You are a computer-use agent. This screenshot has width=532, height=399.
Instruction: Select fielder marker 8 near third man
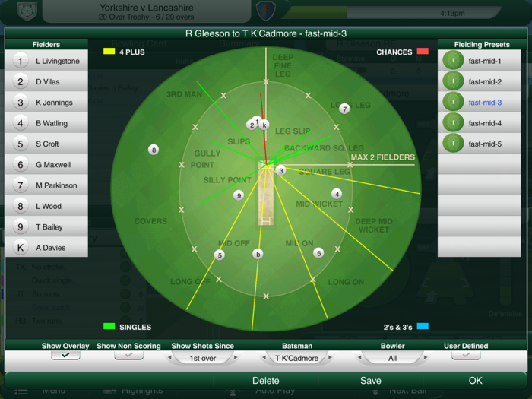(154, 150)
